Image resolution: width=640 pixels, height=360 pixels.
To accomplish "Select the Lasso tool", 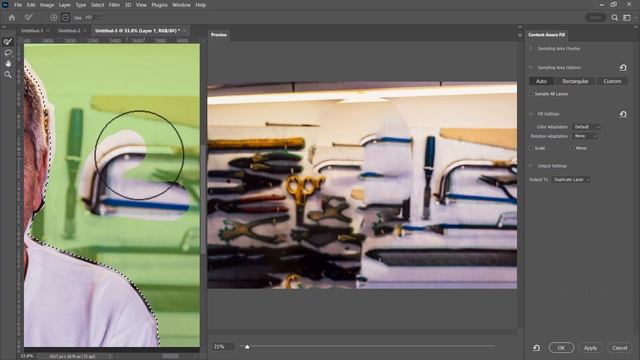I will point(8,53).
